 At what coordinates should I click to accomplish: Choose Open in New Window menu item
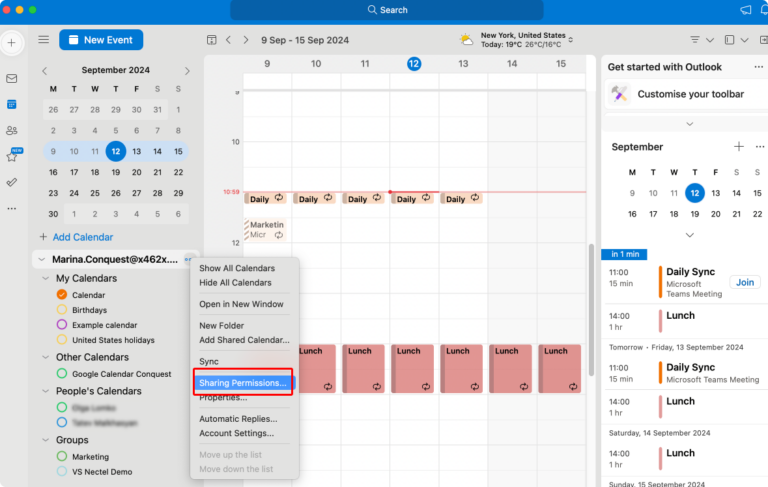click(x=241, y=304)
